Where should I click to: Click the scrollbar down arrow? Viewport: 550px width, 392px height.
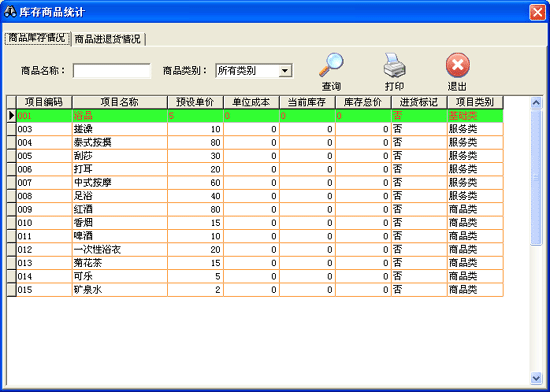pos(536,378)
